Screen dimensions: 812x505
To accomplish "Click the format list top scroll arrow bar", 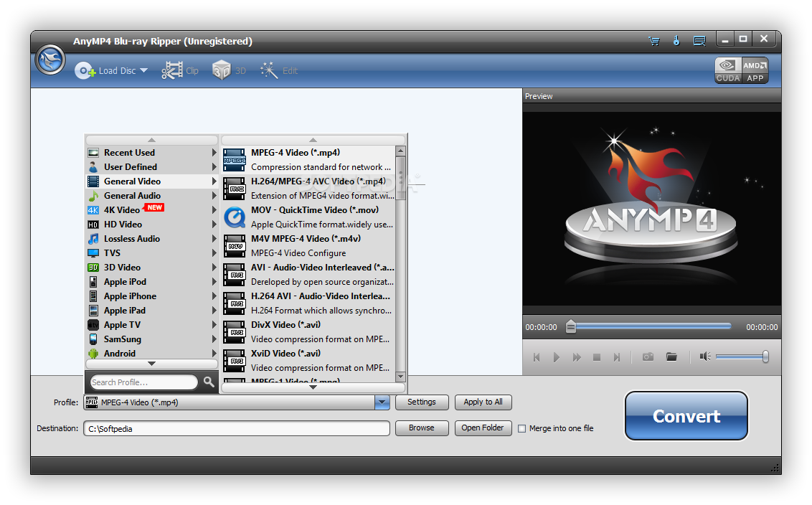I will 313,140.
